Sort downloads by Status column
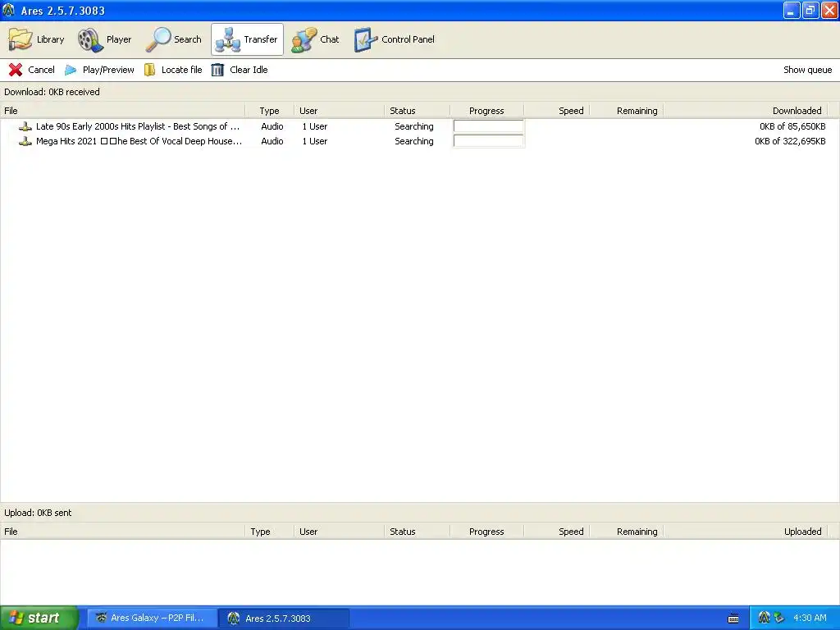 417,111
